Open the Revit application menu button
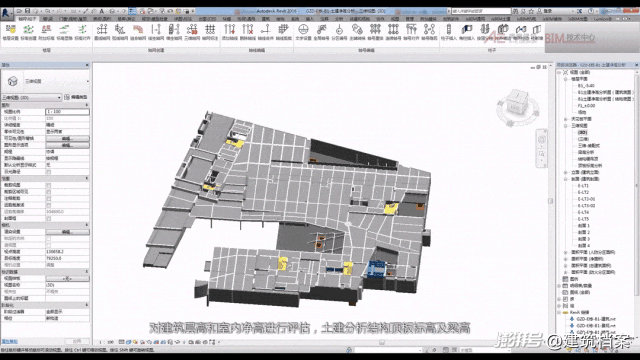 [7, 13]
